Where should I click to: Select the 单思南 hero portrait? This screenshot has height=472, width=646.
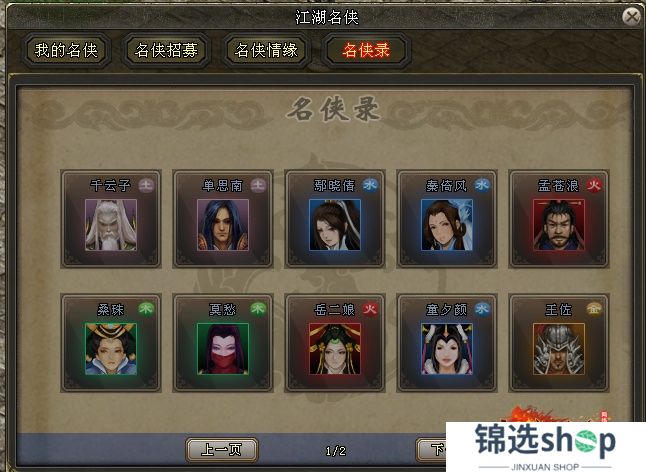coord(223,225)
